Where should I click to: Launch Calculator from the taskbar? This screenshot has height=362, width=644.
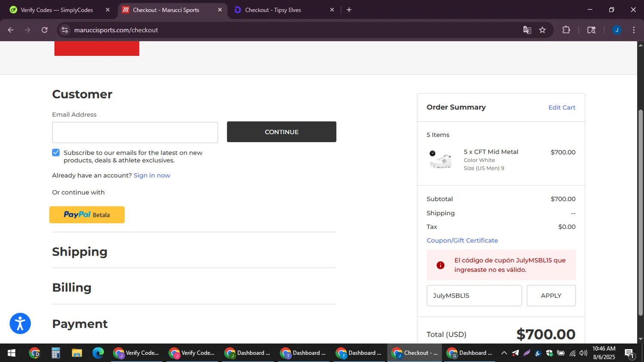pos(56,353)
